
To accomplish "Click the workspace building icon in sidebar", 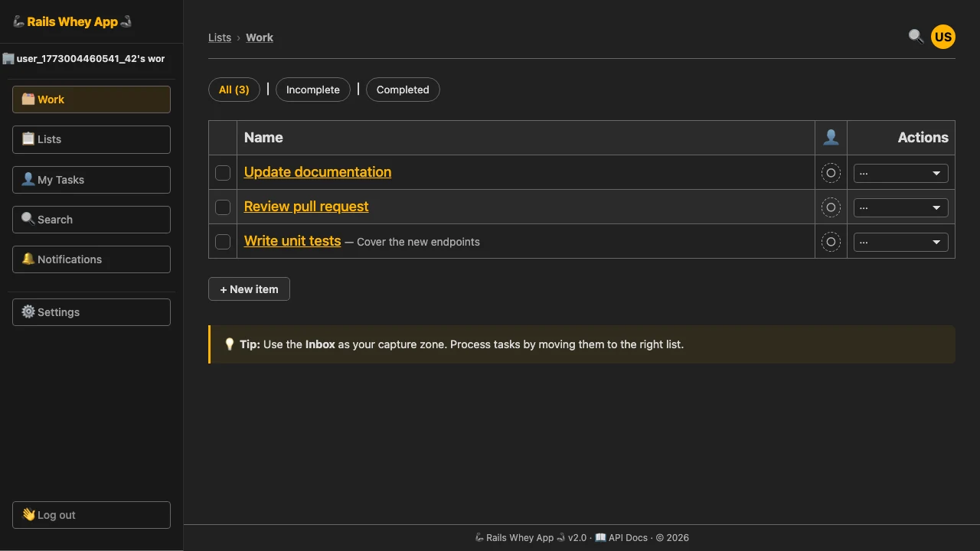I will 8,58.
